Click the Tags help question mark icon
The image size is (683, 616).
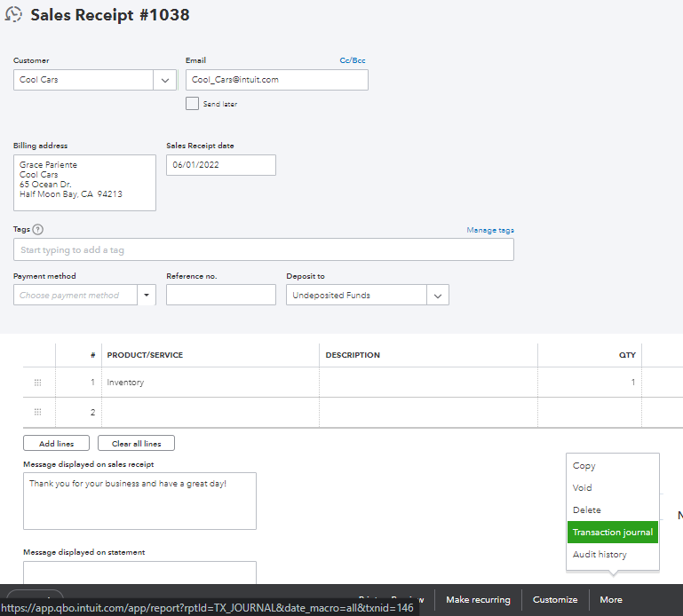[x=38, y=229]
